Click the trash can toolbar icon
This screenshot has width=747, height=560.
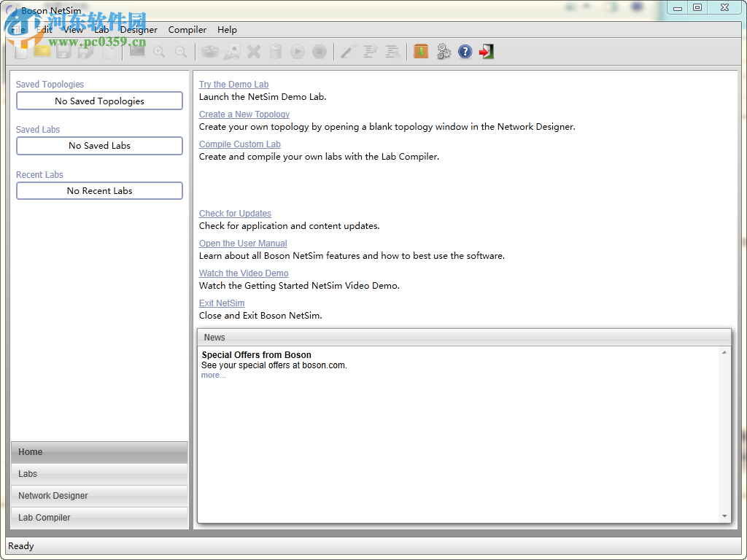click(x=276, y=52)
